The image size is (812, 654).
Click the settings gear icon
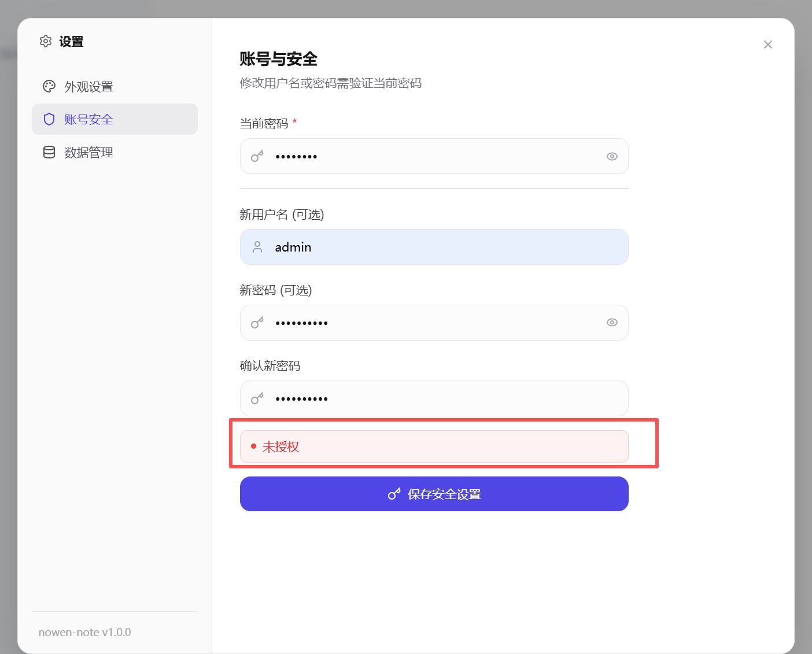[46, 41]
